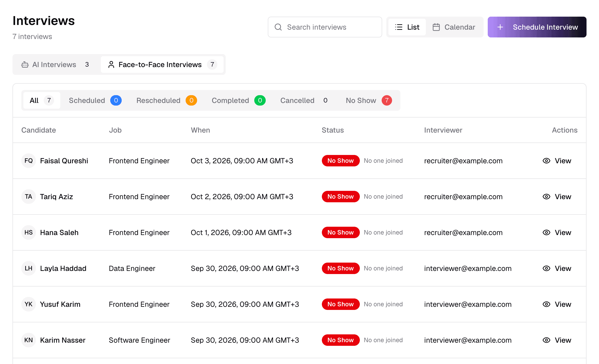The image size is (599, 364).
Task: Click the plus icon on Schedule Interview
Action: 500,27
